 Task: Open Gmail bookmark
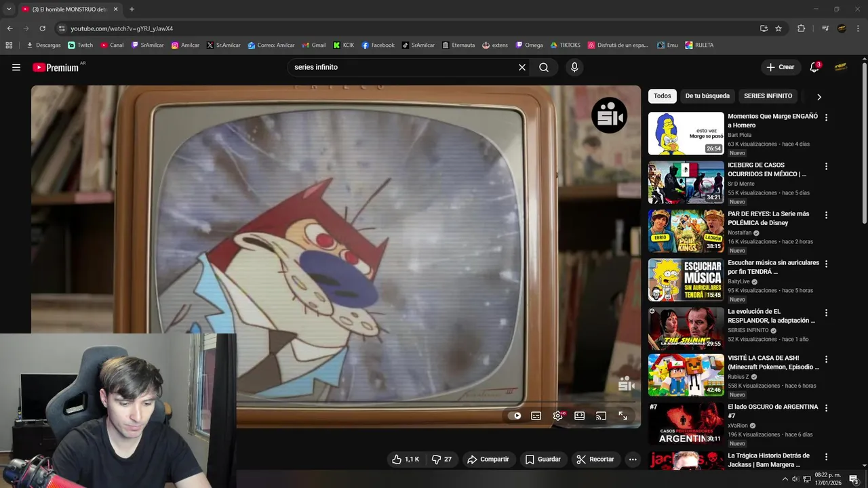pyautogui.click(x=313, y=45)
